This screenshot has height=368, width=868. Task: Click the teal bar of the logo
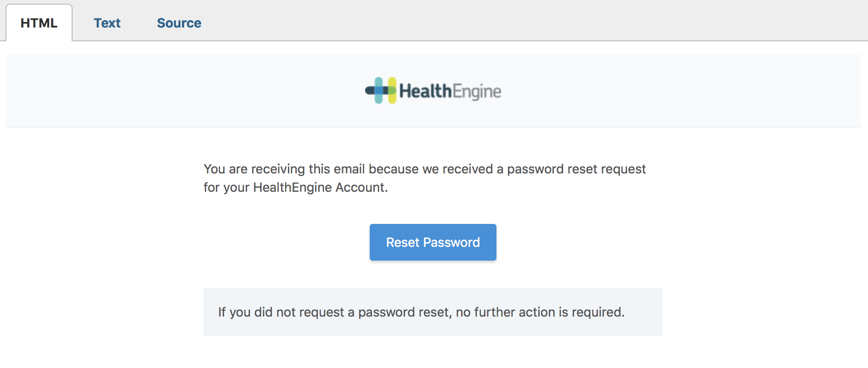click(378, 97)
